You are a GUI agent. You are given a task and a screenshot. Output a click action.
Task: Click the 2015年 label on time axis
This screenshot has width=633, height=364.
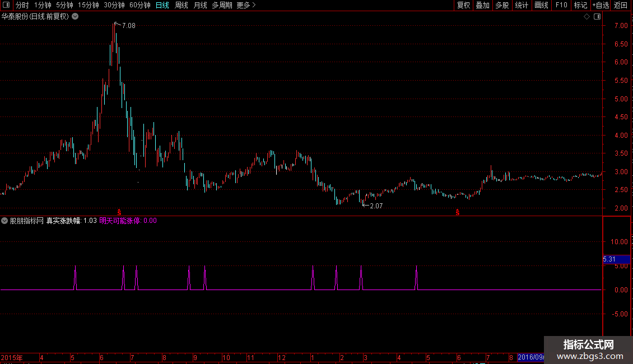pyautogui.click(x=12, y=357)
